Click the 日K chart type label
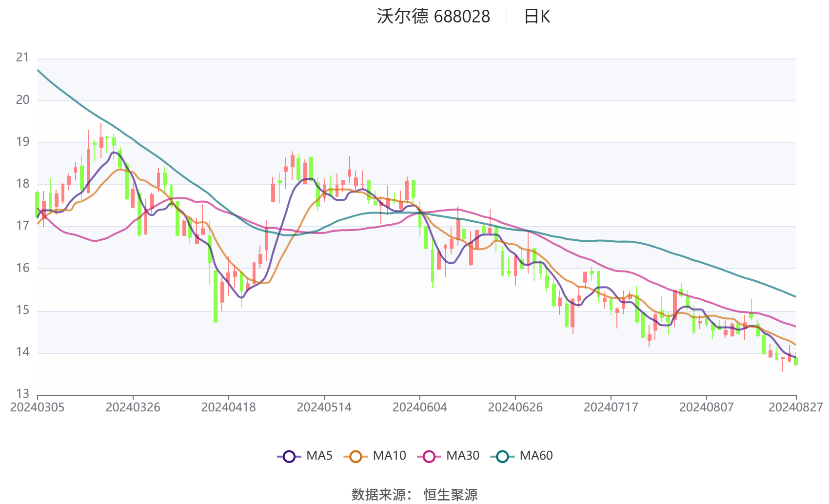The height and width of the screenshot is (504, 829). 537,17
